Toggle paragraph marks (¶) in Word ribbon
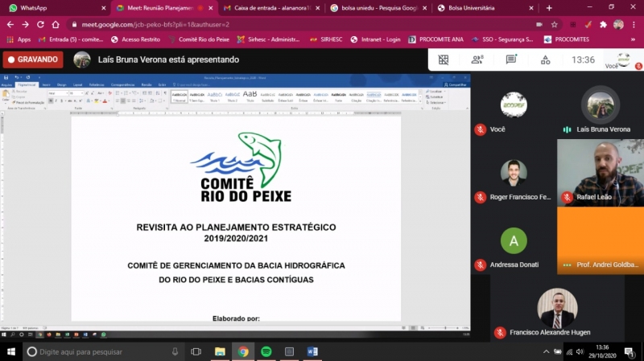Viewport: 644px width, 361px height. pyautogui.click(x=165, y=93)
